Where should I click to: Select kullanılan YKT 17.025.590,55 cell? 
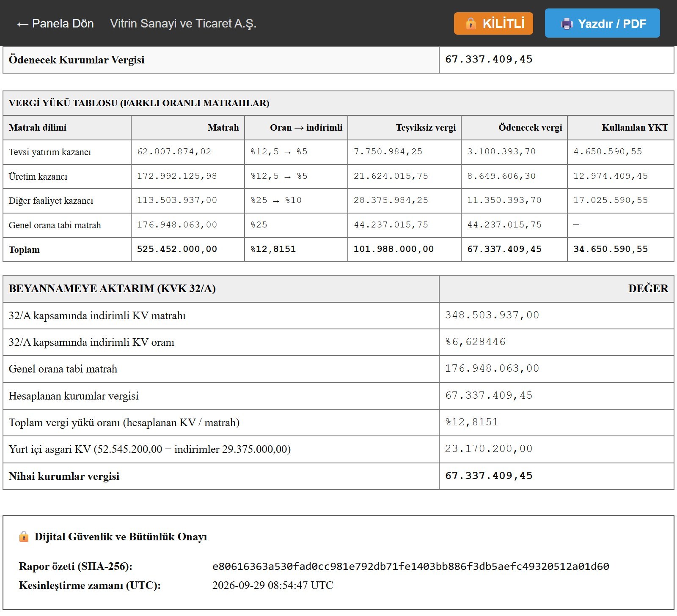[611, 200]
